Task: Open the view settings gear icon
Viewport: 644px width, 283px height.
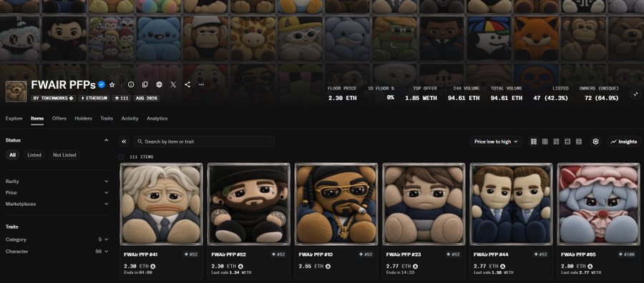Action: click(595, 141)
